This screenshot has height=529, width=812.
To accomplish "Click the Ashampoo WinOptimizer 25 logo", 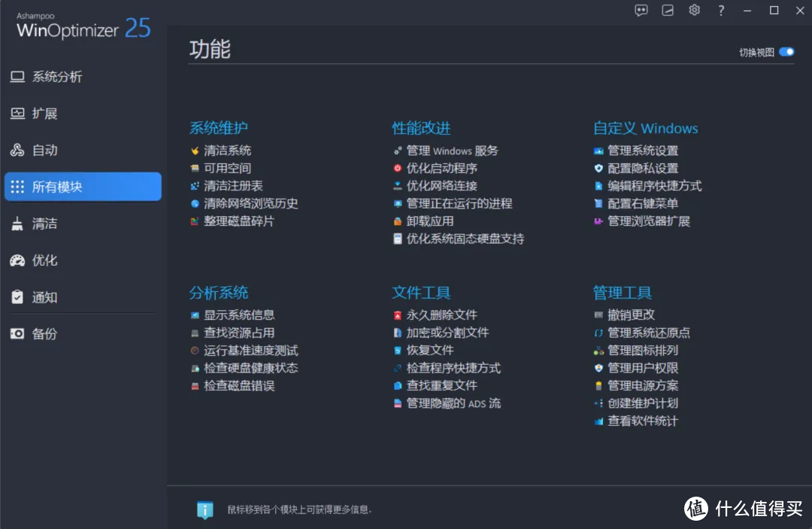I will pos(83,26).
